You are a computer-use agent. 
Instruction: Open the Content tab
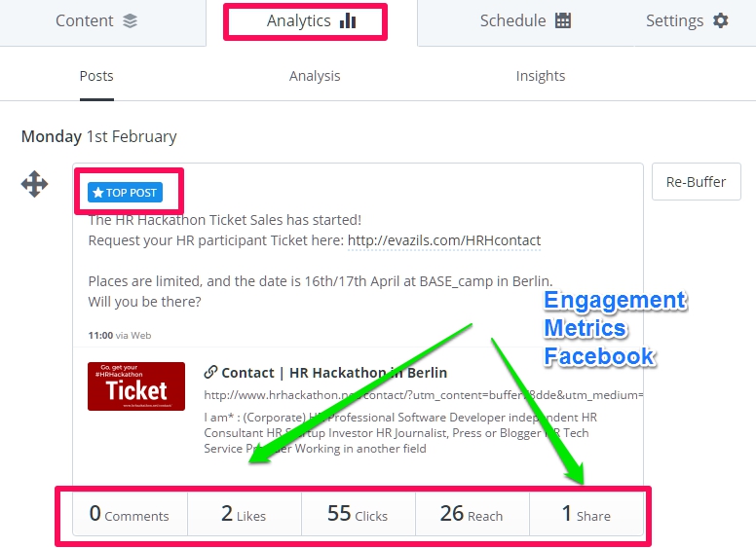96,21
